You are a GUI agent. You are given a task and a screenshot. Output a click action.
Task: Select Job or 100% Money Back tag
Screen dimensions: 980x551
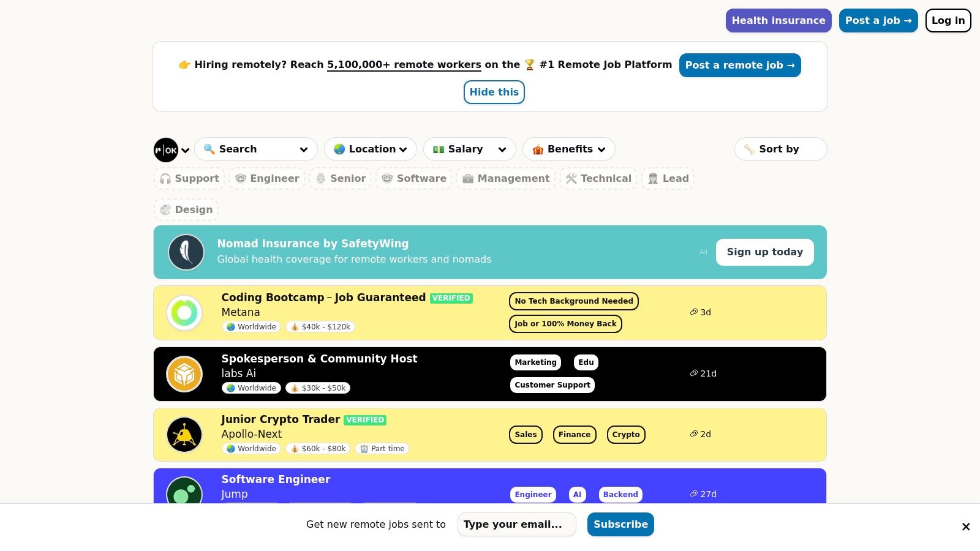[565, 324]
